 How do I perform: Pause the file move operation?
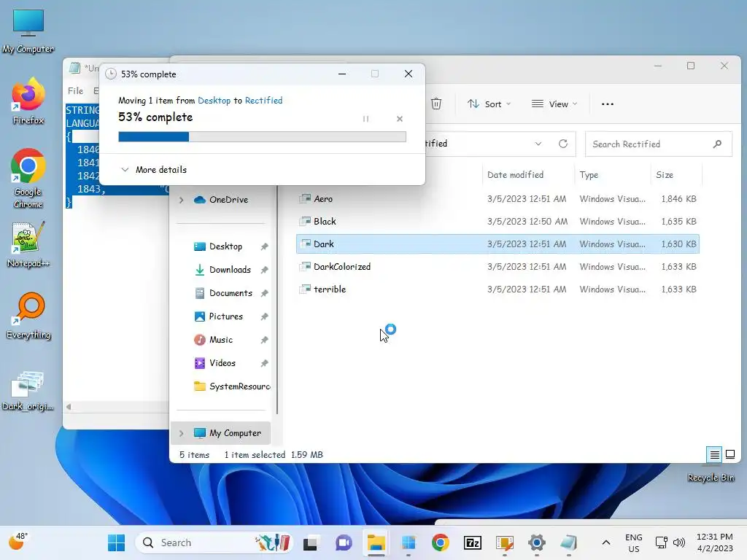coord(365,119)
